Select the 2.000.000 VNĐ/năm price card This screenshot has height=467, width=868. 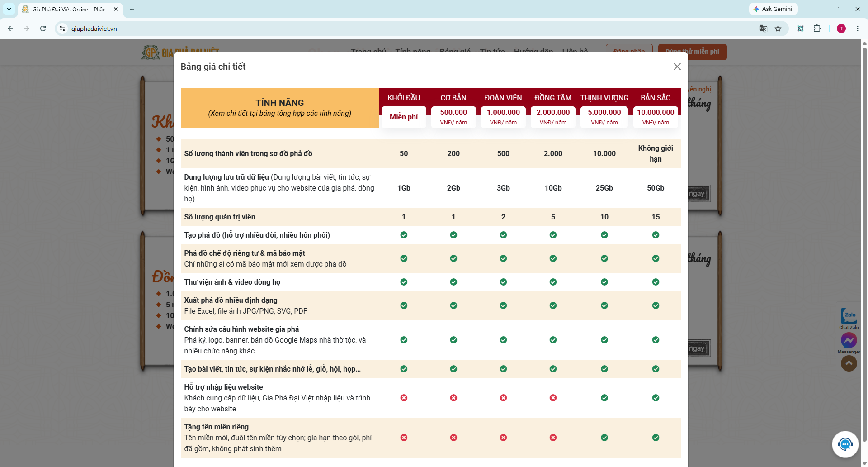click(553, 117)
